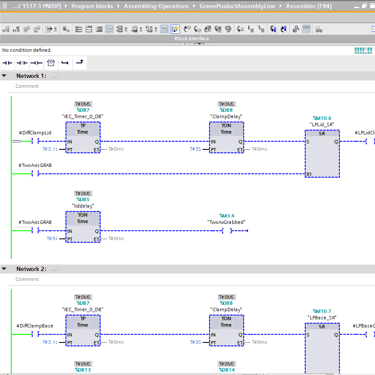Click the "No condition defined." text
The height and width of the screenshot is (375, 375).
[27, 50]
